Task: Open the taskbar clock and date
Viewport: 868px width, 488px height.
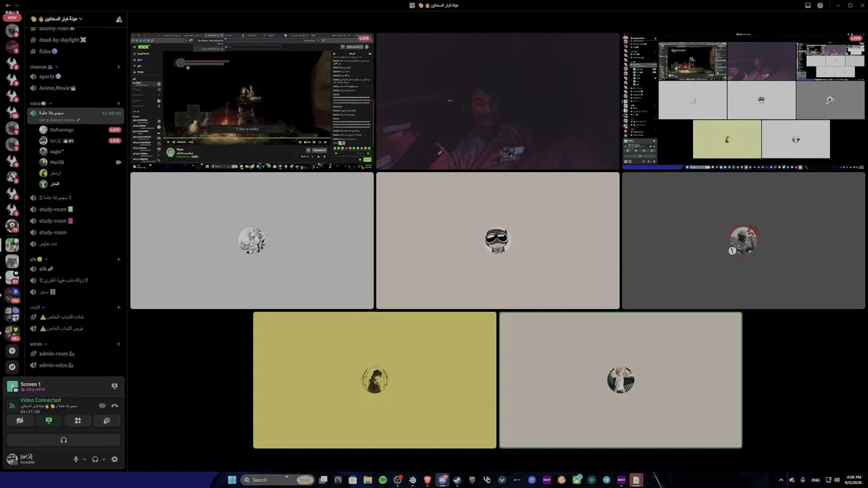Action: [854, 480]
